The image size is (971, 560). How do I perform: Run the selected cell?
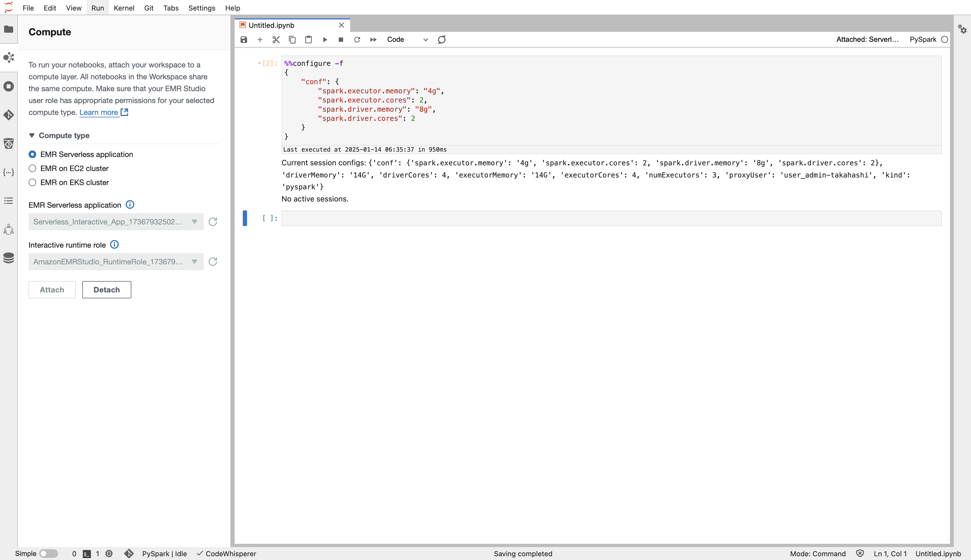click(325, 40)
